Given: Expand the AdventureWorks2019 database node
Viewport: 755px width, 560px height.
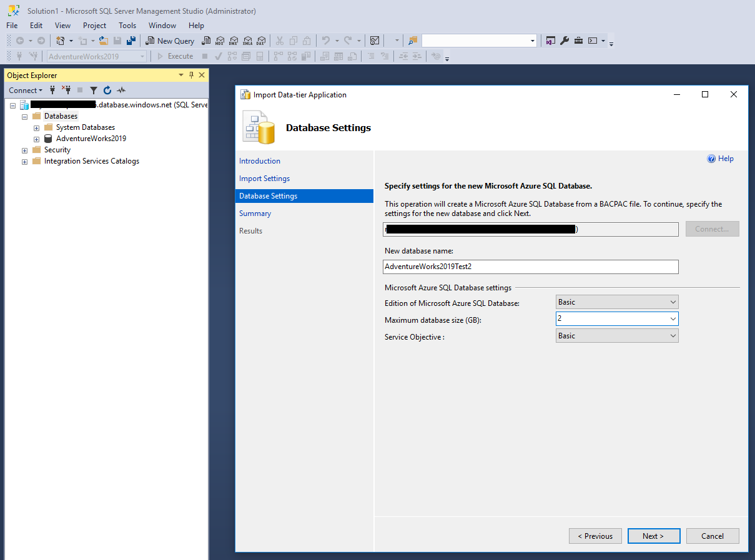Looking at the screenshot, I should [37, 139].
